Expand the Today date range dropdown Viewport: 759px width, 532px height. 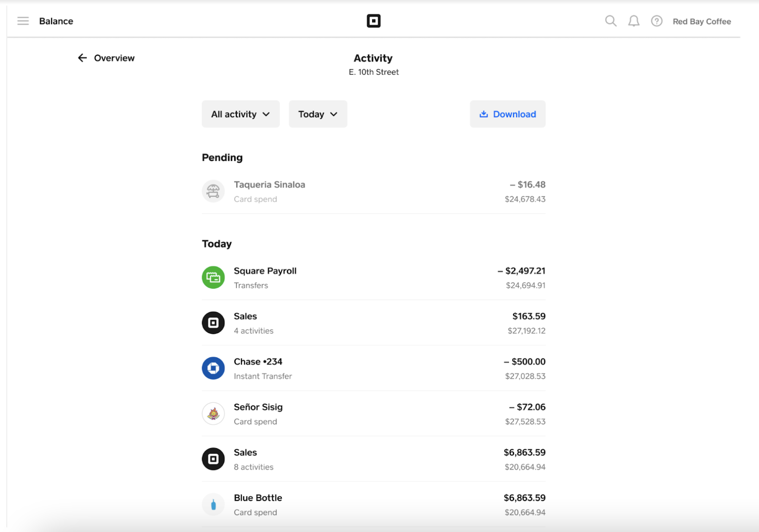[x=318, y=114]
